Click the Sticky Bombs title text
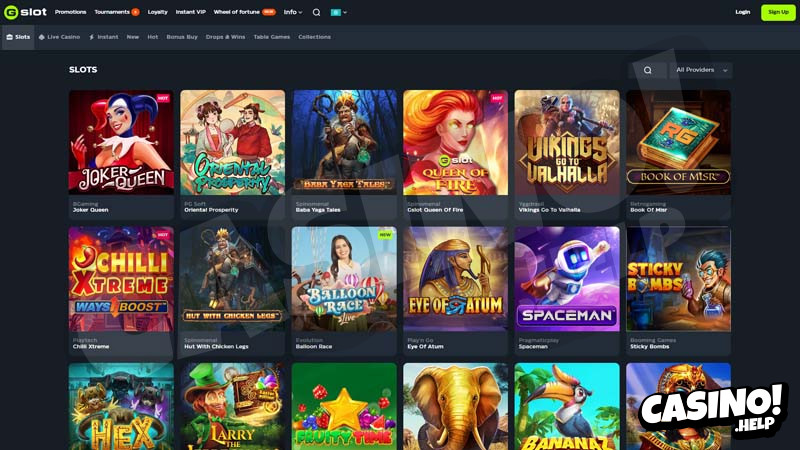The width and height of the screenshot is (800, 450). click(649, 346)
